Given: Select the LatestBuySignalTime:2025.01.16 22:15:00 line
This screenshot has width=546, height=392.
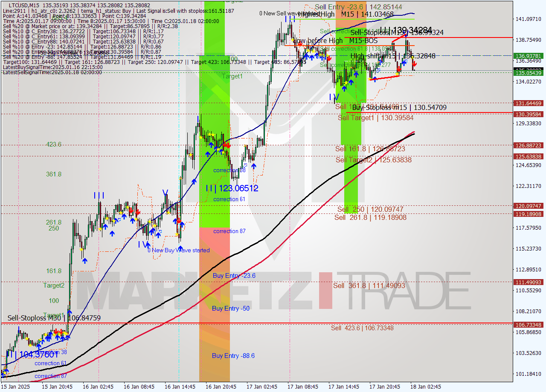Looking at the screenshot, I should [x=52, y=67].
